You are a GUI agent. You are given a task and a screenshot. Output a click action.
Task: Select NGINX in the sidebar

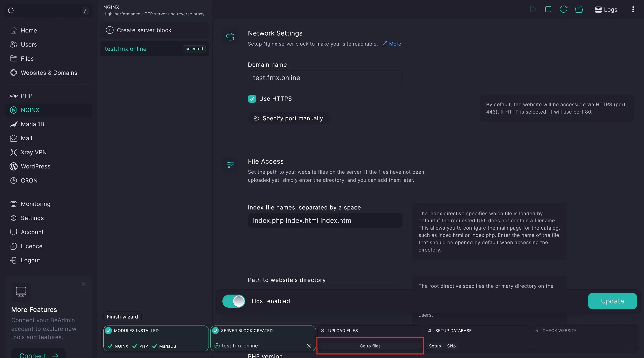(49, 110)
